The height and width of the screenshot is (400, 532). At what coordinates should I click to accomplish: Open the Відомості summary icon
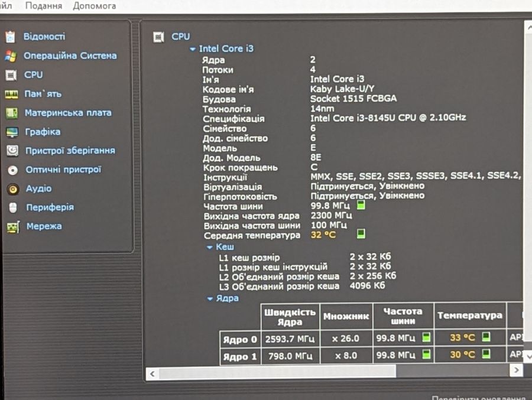pos(10,37)
